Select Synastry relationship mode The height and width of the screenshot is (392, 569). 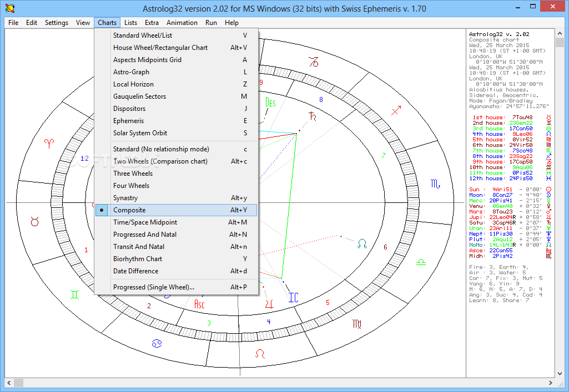click(x=176, y=198)
